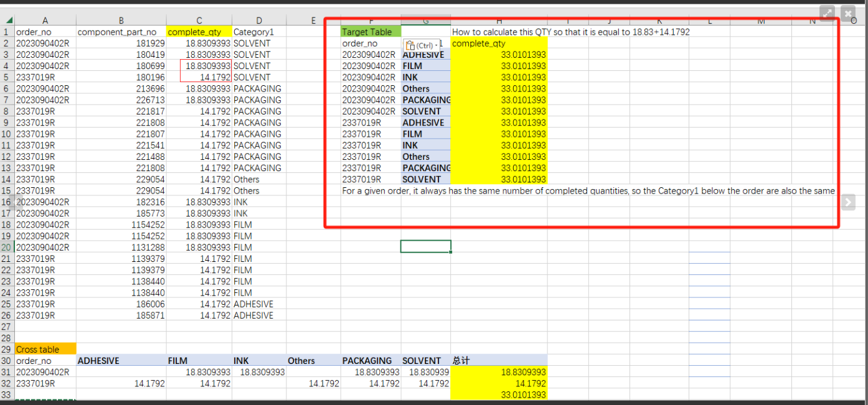Click SOLVENT header in Cross table row 30
Viewport: 868px width, 405px height.
tap(425, 361)
